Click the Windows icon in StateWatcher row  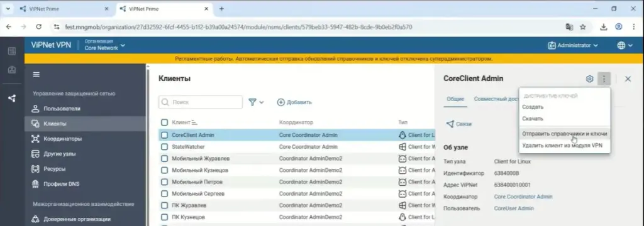coord(402,146)
